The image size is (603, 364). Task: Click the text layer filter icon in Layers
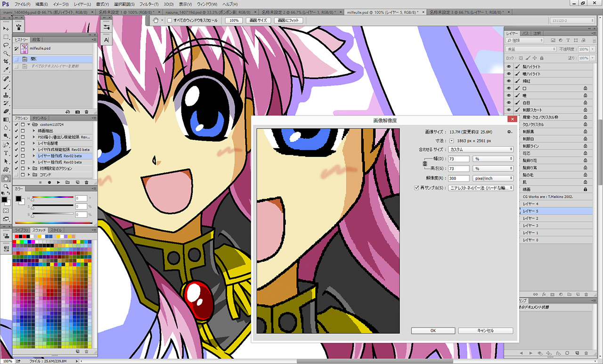pos(568,40)
